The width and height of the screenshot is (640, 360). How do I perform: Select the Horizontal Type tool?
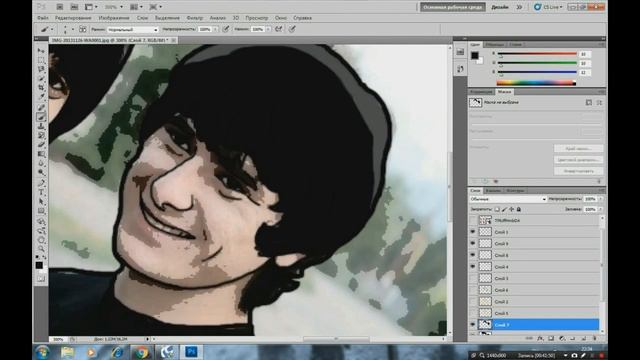pos(41,192)
